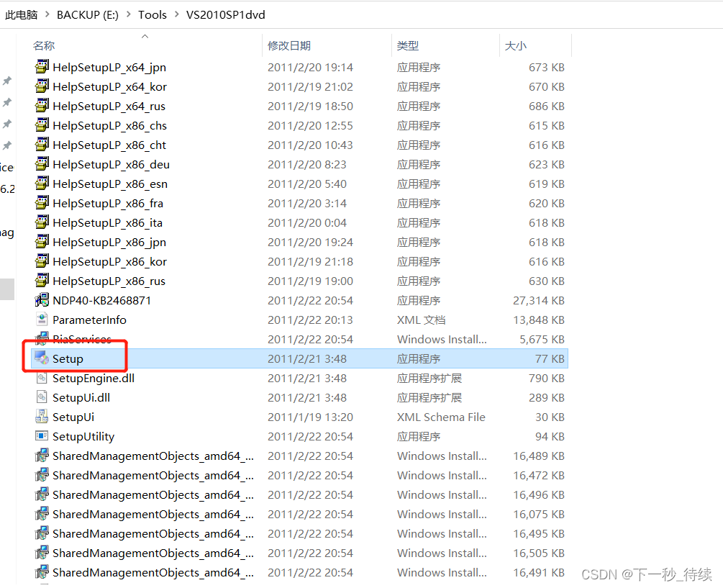Screen dimensions: 723x588
Task: Go to BACKUP (E:) in the breadcrumb
Action: click(x=88, y=15)
